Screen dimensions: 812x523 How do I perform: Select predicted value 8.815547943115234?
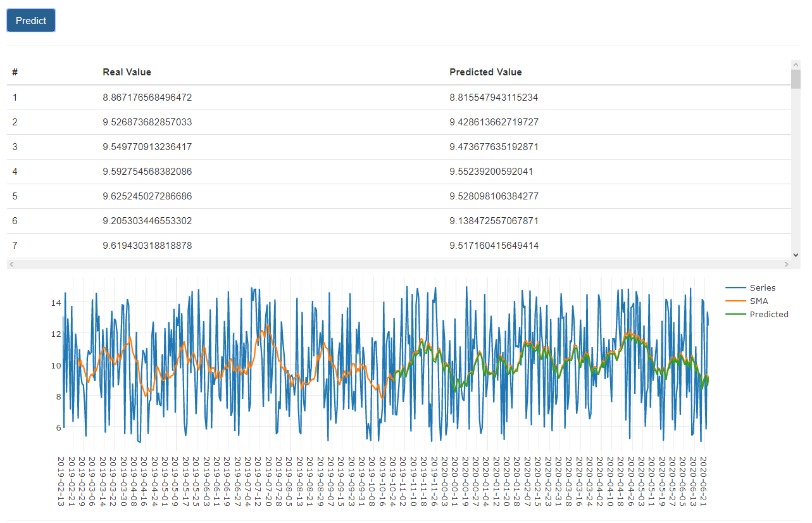click(494, 98)
